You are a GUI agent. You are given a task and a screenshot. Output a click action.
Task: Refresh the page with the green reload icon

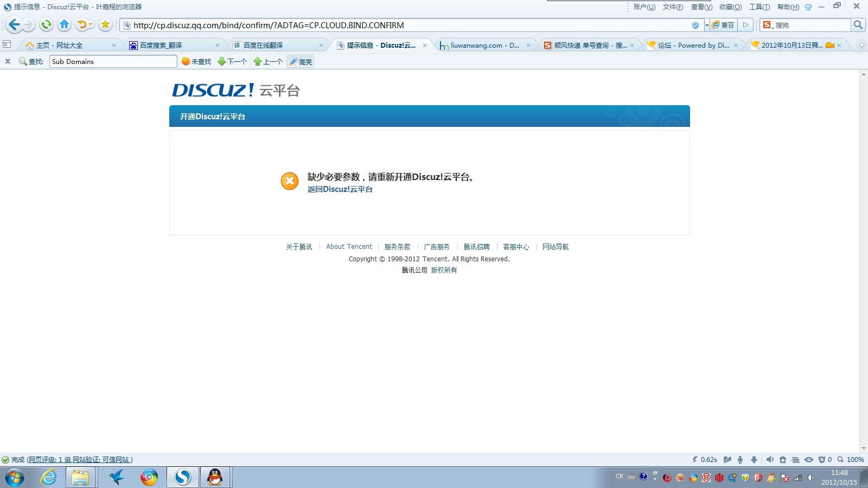[46, 24]
